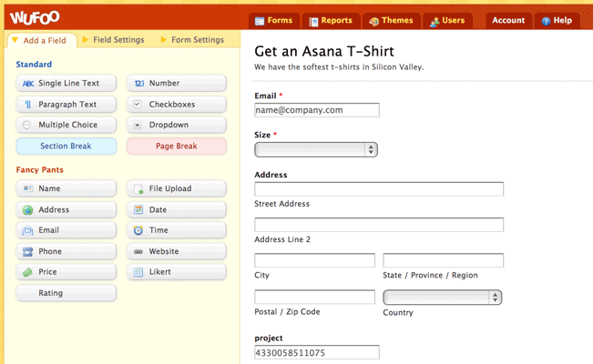The width and height of the screenshot is (593, 364).
Task: Click the Address Line 2 input
Action: [x=379, y=225]
